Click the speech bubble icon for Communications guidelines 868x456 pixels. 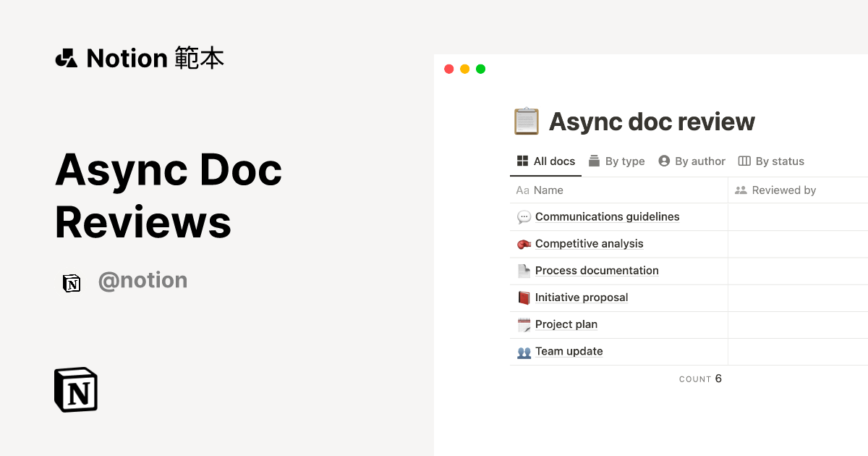point(522,216)
